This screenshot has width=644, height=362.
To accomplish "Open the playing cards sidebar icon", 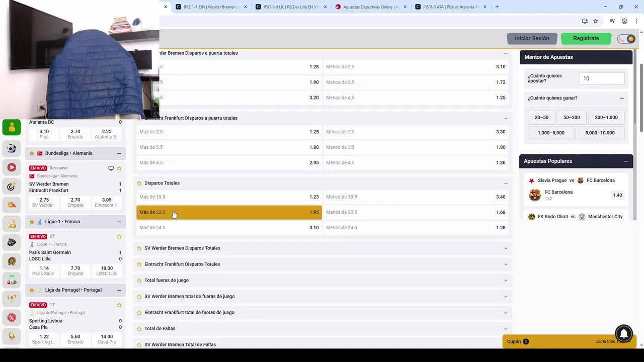I will click(12, 242).
